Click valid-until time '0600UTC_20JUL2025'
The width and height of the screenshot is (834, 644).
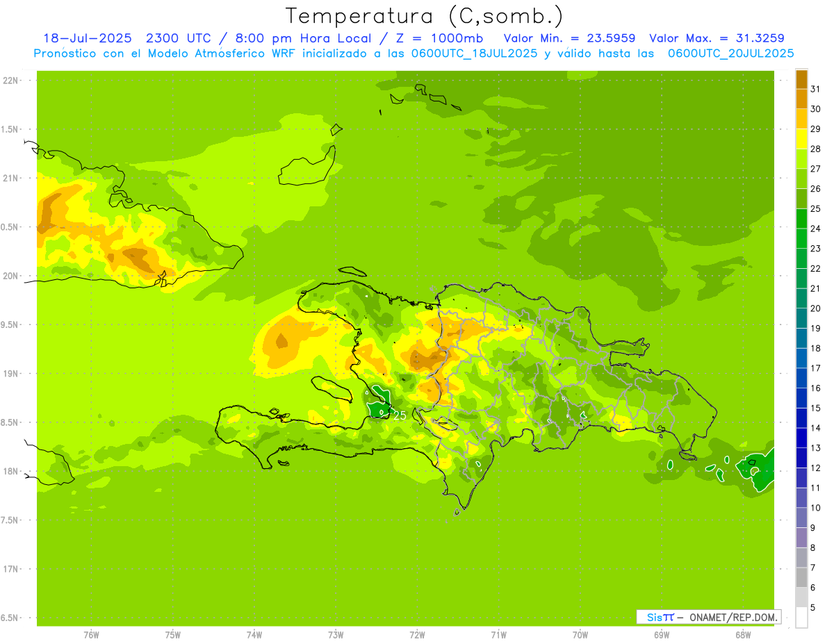click(x=730, y=53)
